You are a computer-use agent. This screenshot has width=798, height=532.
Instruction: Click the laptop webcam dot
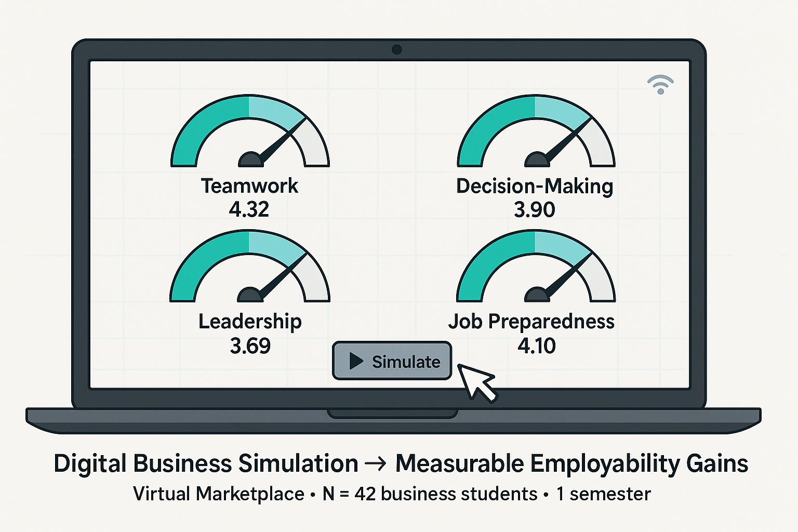coord(397,50)
